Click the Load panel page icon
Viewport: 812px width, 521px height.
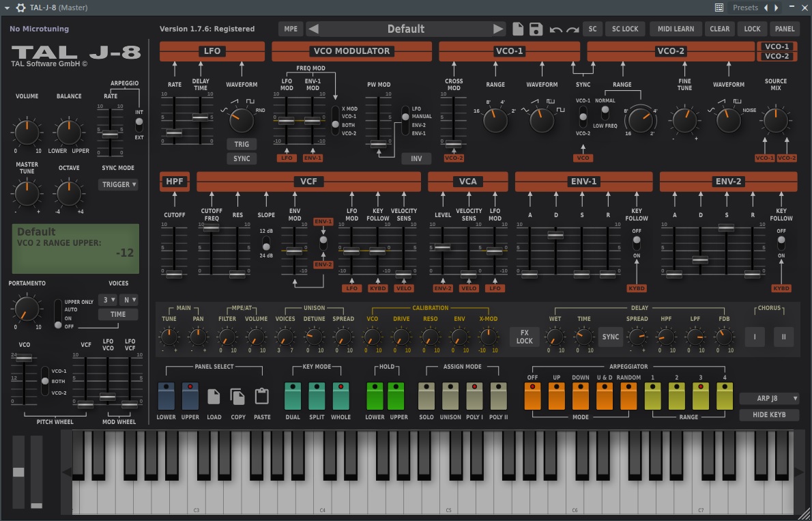click(214, 397)
